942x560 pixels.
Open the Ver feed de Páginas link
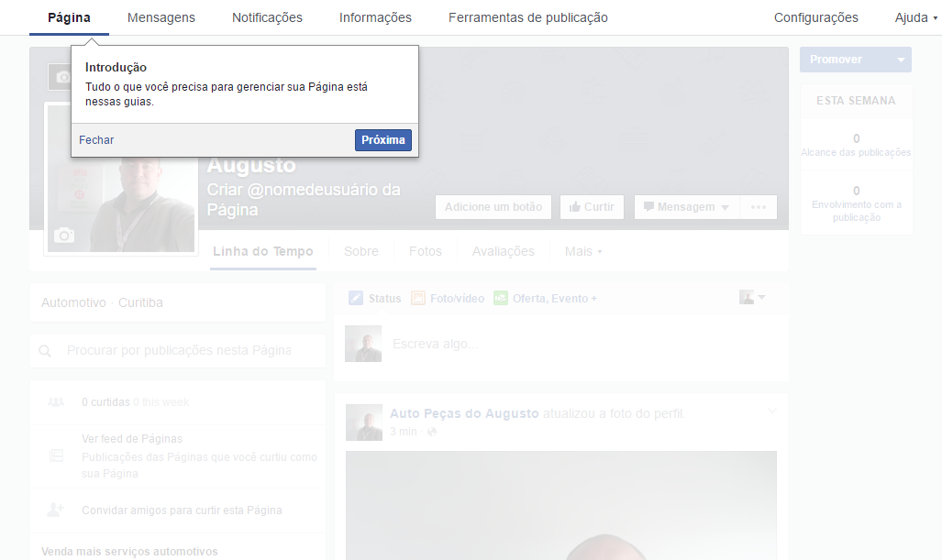pyautogui.click(x=131, y=439)
